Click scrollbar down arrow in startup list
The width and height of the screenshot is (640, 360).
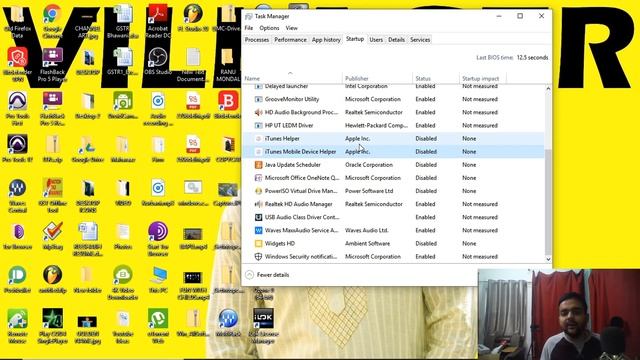(548, 259)
